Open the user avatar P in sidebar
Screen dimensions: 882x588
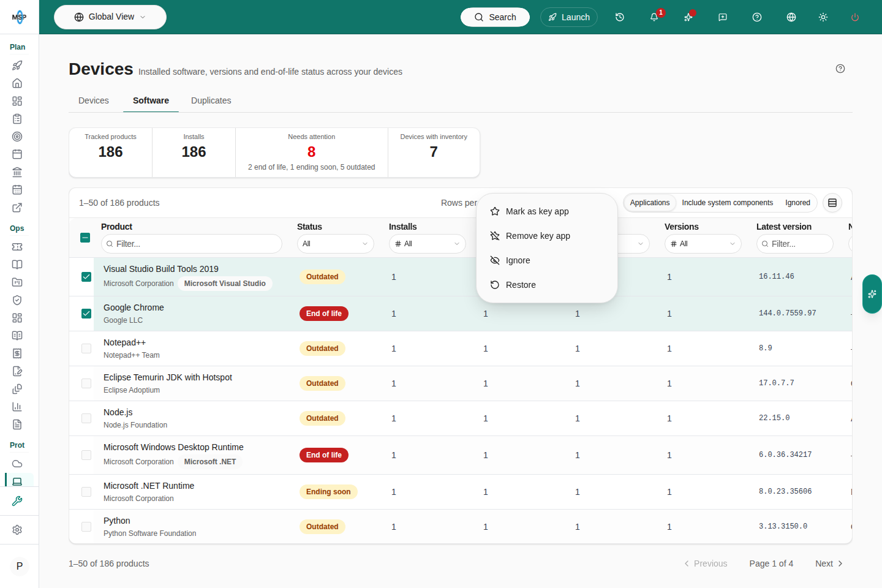20,566
